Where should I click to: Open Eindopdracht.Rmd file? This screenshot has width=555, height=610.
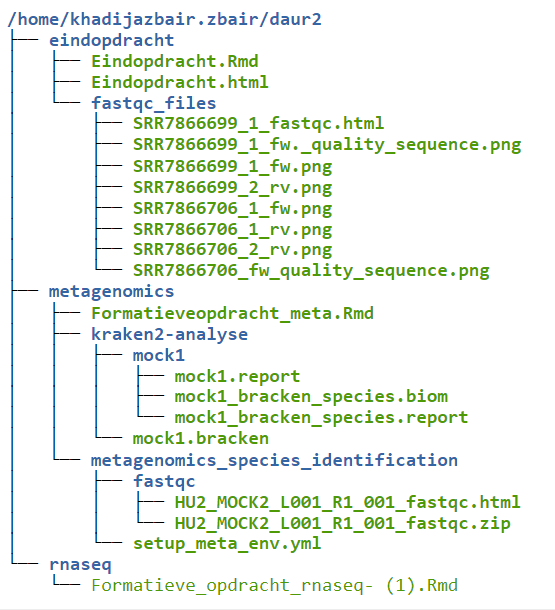click(x=175, y=61)
